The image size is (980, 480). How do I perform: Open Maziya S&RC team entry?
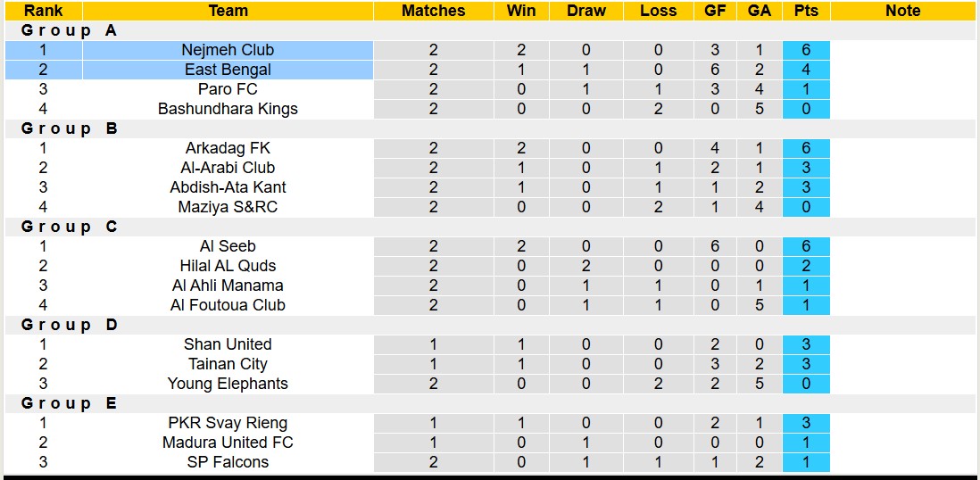click(228, 207)
